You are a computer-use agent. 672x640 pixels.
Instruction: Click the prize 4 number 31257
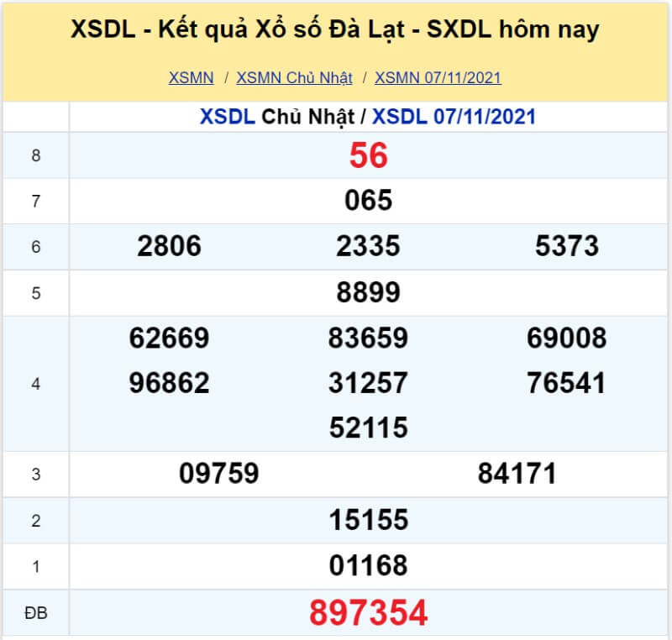click(368, 382)
